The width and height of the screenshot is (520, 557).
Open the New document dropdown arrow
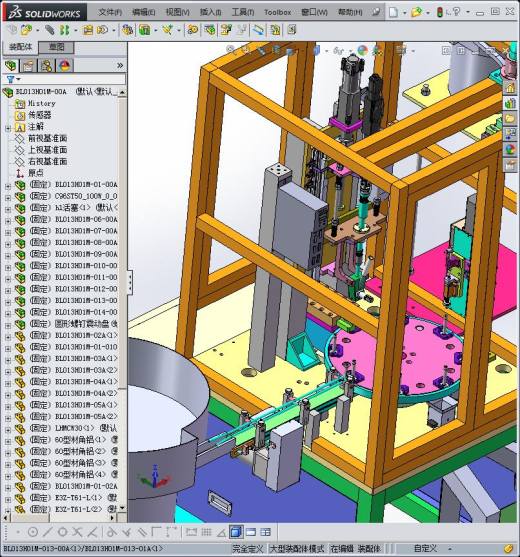[x=404, y=13]
